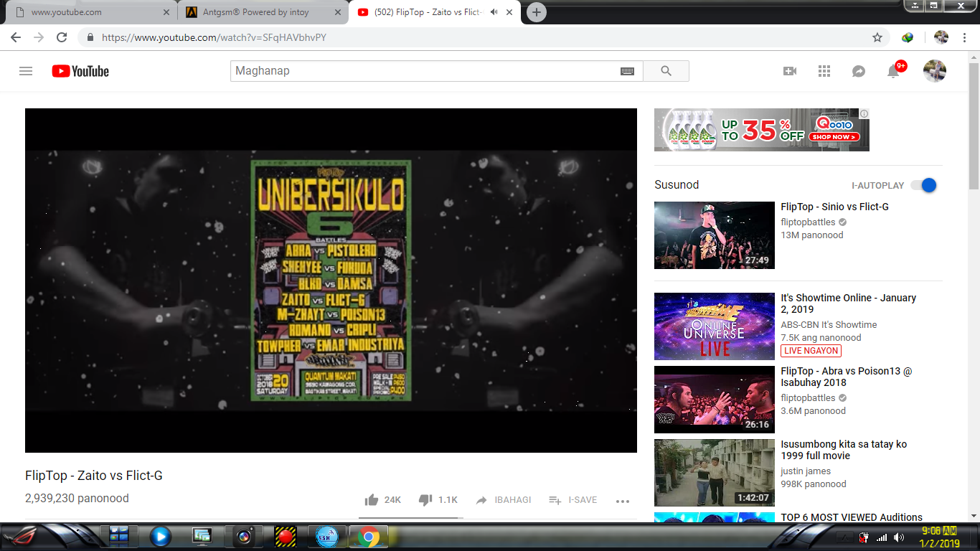The height and width of the screenshot is (551, 980).
Task: Open the YouTube guide hamburger menu
Action: pyautogui.click(x=26, y=71)
